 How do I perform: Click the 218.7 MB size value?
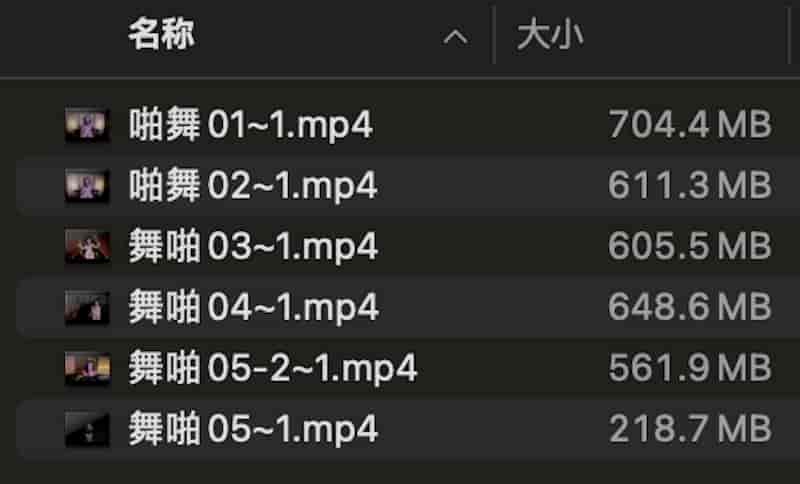click(690, 430)
